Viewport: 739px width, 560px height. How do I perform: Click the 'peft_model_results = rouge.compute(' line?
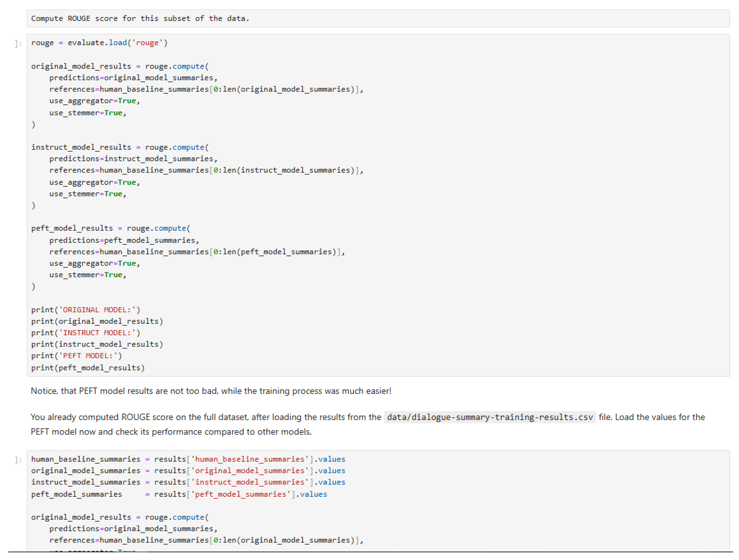tap(111, 228)
